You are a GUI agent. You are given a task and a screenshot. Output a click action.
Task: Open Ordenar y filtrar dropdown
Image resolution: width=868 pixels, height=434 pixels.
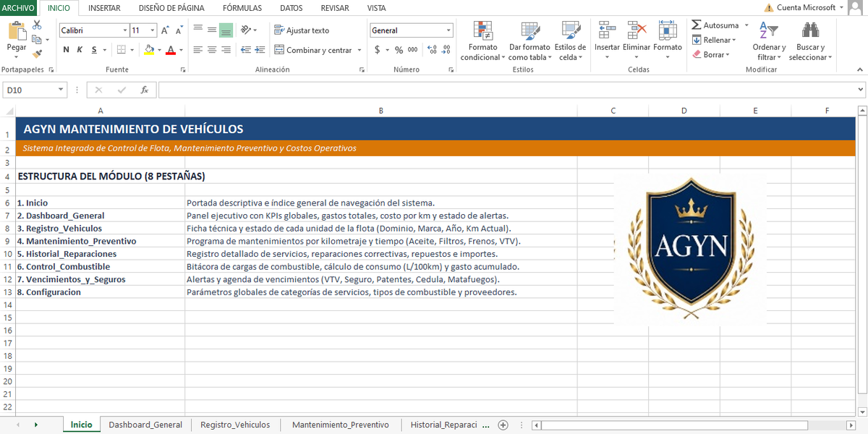coord(768,41)
